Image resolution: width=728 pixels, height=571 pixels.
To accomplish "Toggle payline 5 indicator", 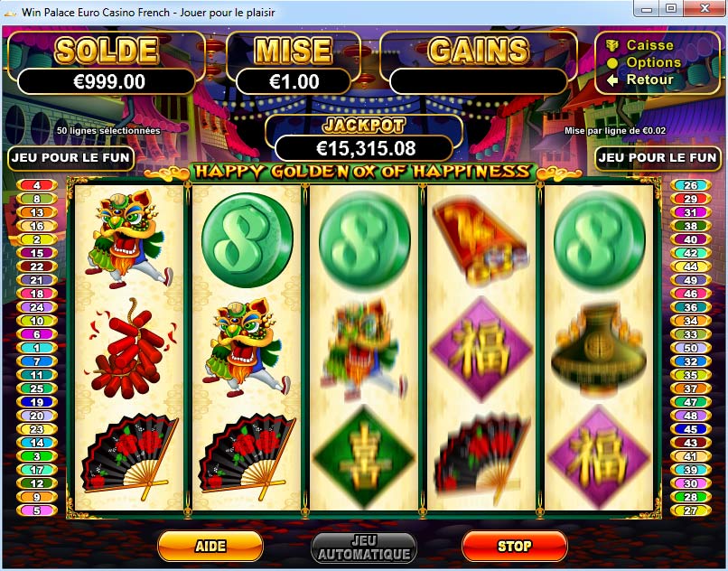I will (37, 510).
